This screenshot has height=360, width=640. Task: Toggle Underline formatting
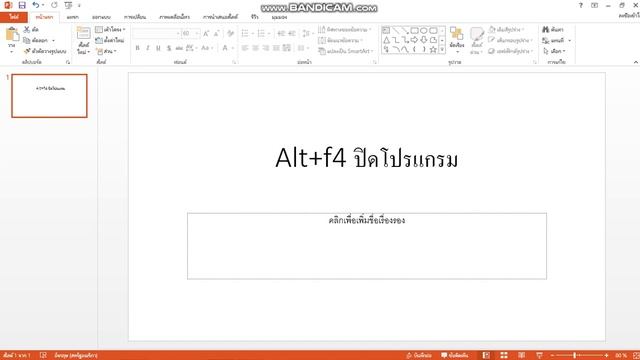(x=158, y=48)
